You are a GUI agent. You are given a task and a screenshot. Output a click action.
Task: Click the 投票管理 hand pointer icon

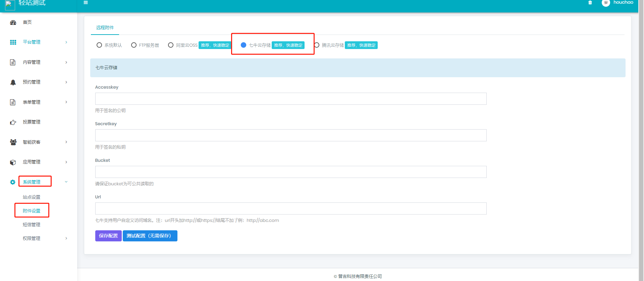click(x=13, y=122)
